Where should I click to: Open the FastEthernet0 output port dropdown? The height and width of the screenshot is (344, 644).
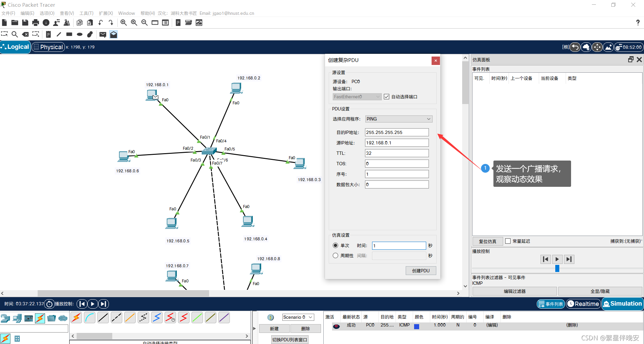point(357,97)
